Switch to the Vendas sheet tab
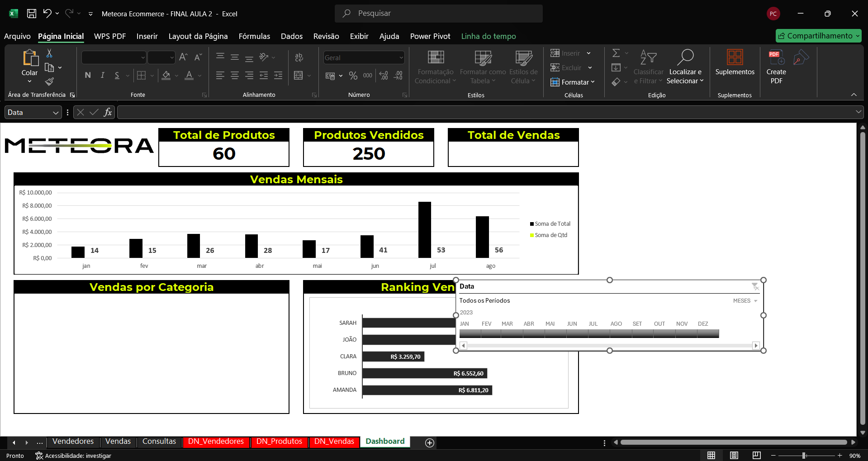The width and height of the screenshot is (868, 461). coord(118,442)
